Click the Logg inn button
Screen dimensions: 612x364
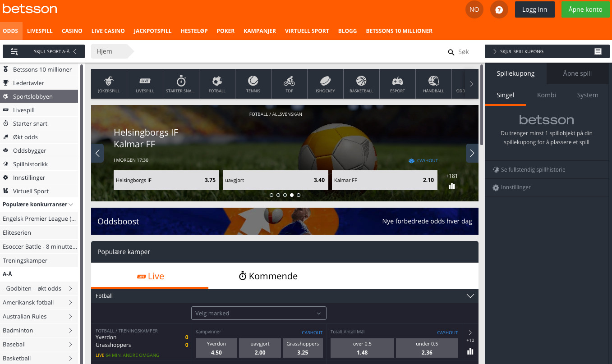(535, 9)
